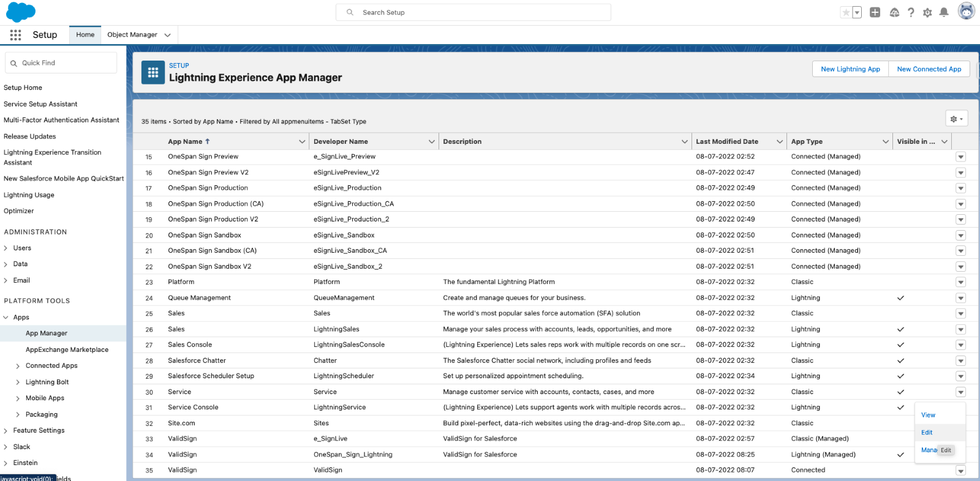Click the Guidance Center cloud icon
This screenshot has width=980, height=481.
coord(894,12)
